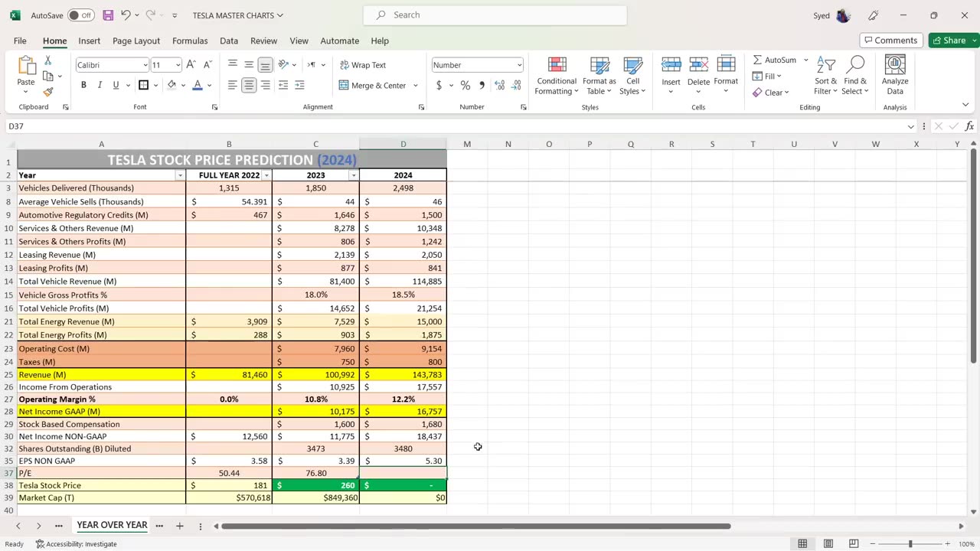This screenshot has width=980, height=551.
Task: Open the 2023 column filter dropdown
Action: tap(354, 175)
